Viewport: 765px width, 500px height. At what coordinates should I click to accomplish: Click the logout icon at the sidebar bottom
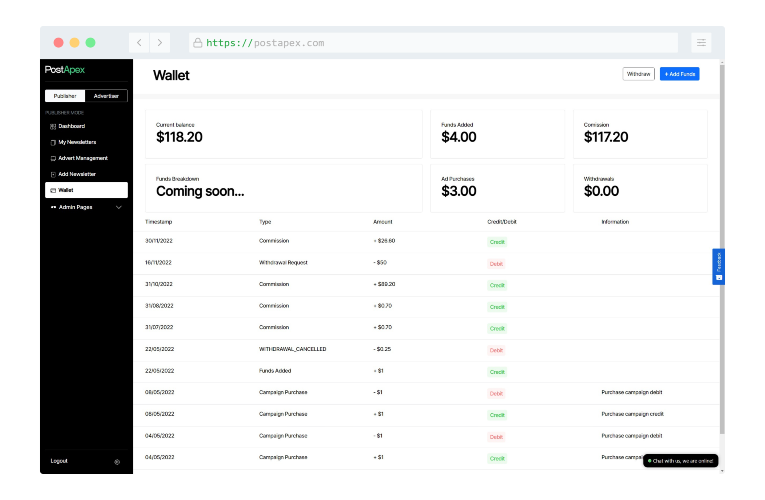(x=117, y=461)
